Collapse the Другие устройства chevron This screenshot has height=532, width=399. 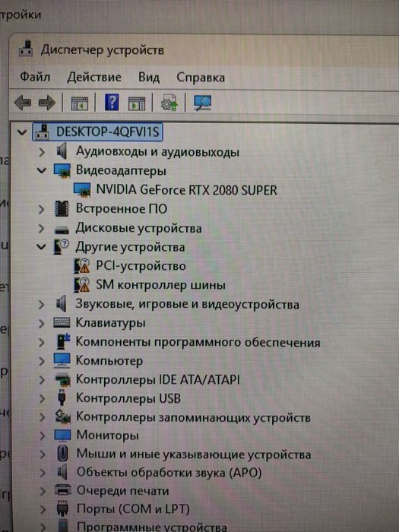(x=42, y=247)
